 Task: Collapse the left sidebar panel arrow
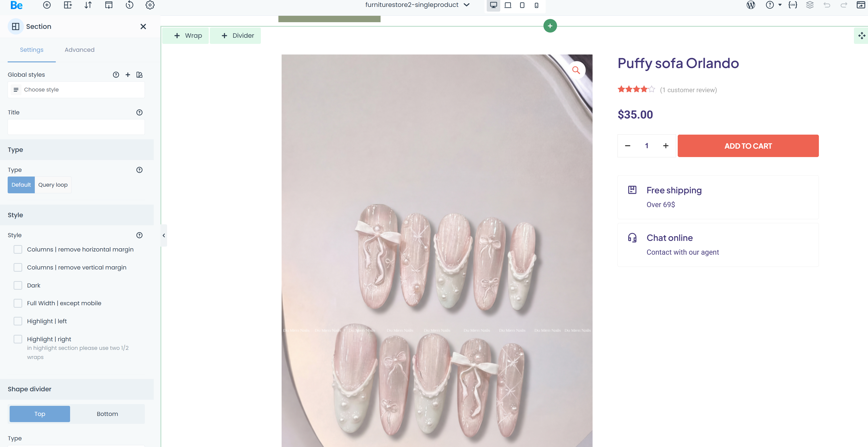click(x=164, y=236)
